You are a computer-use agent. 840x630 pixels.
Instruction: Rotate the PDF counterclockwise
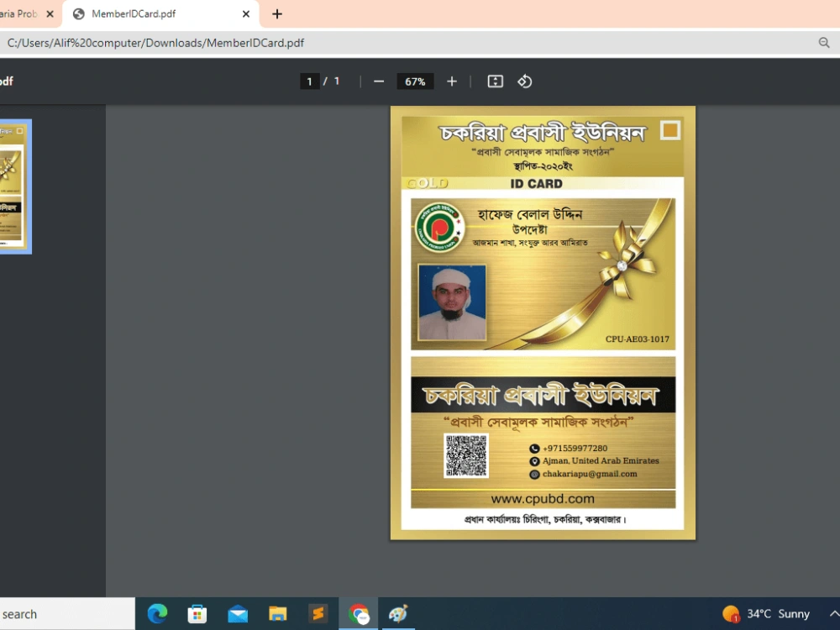pos(524,81)
